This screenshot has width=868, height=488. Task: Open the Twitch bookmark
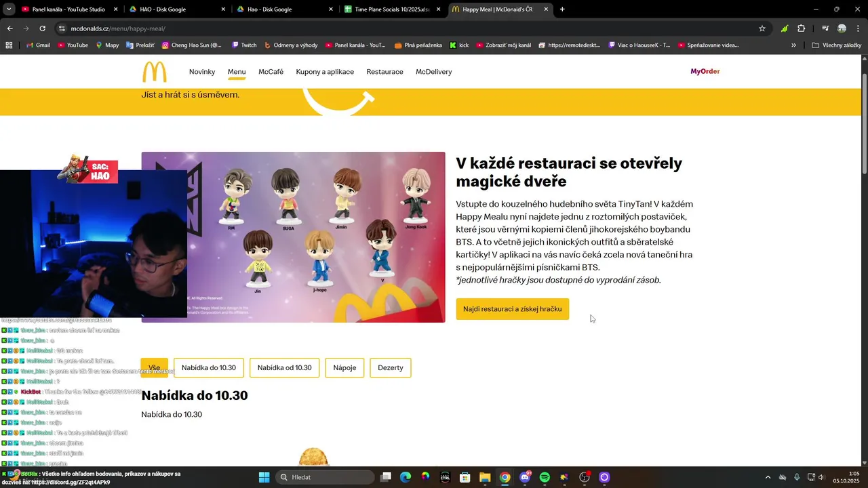click(244, 45)
